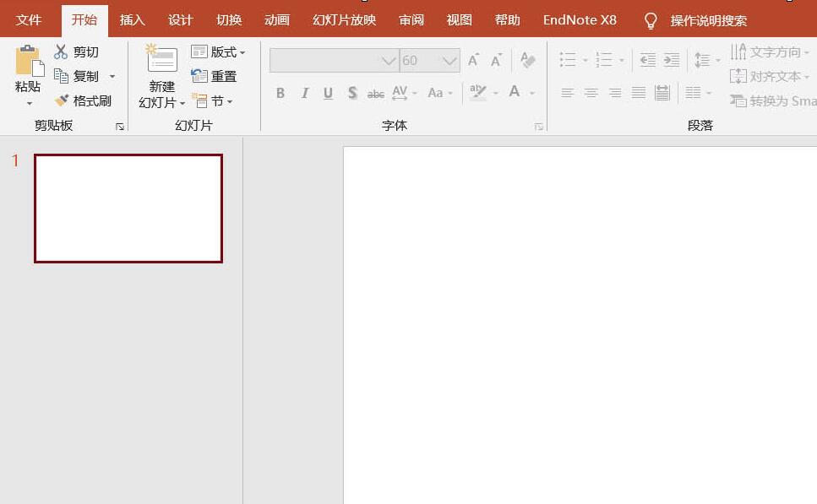Select the center alignment icon
817x504 pixels.
pyautogui.click(x=590, y=94)
